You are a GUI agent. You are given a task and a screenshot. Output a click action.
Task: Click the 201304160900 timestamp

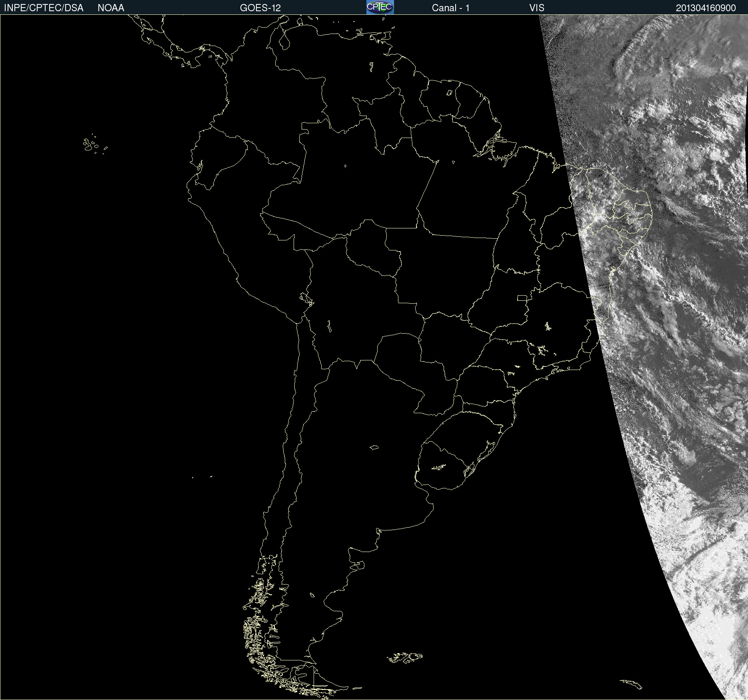coord(706,8)
